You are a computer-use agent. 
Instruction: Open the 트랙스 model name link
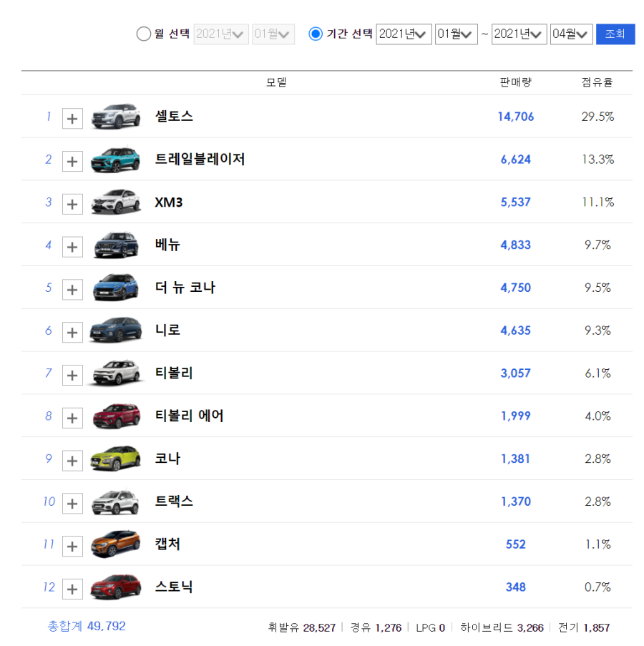tap(174, 501)
